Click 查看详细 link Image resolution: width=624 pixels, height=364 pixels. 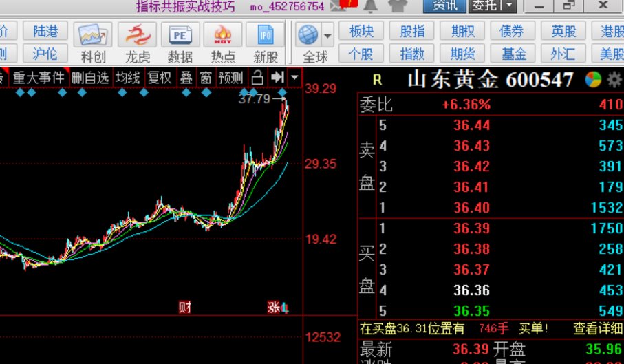click(598, 329)
